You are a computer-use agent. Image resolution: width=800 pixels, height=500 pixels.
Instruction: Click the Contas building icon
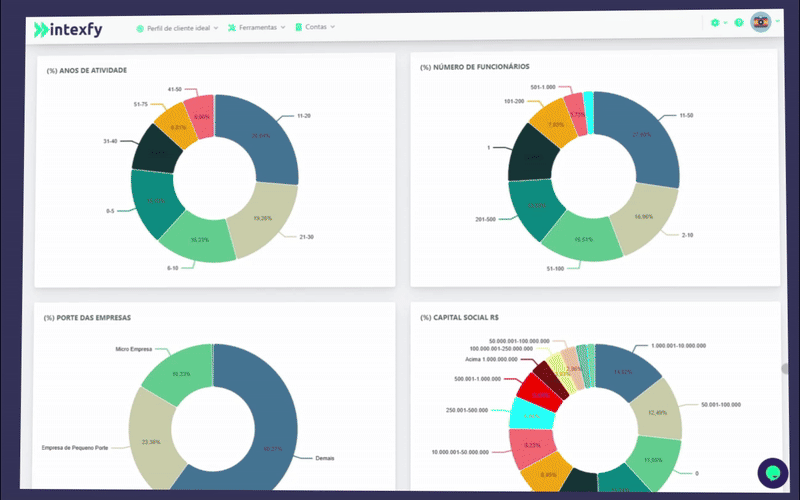298,27
